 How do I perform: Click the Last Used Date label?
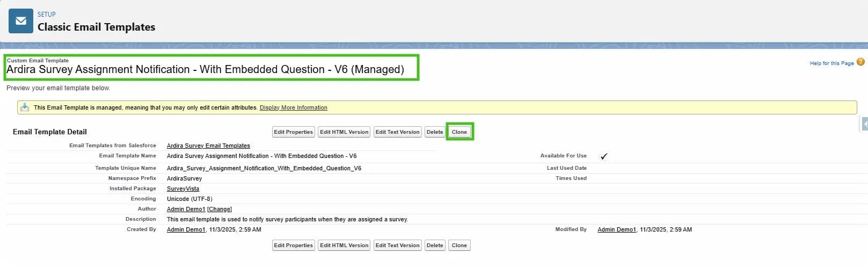click(567, 168)
